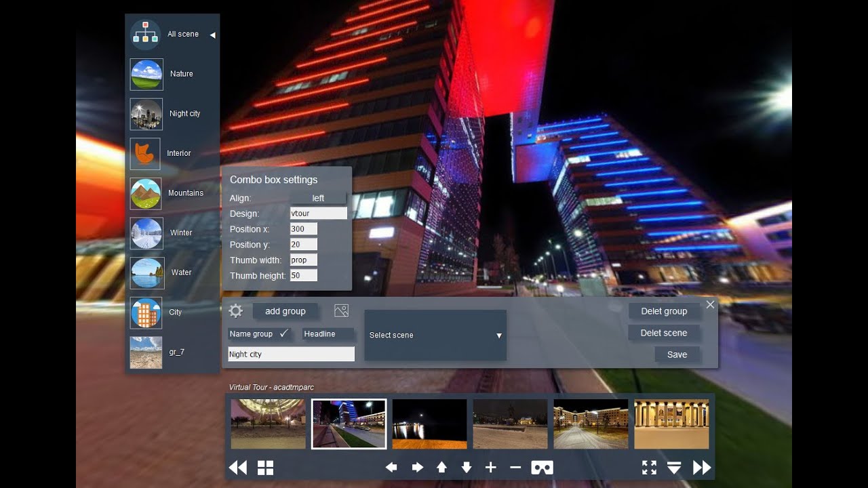This screenshot has width=868, height=488.
Task: Click the Interior label in list
Action: [x=179, y=153]
